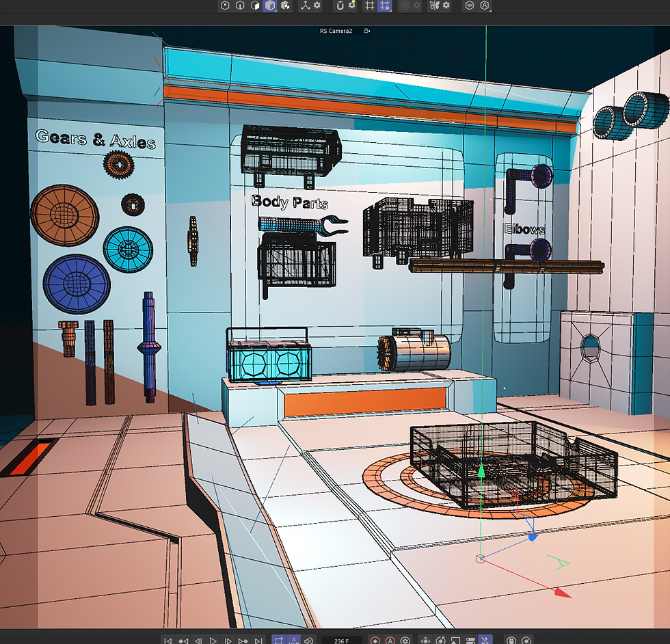Go to the start of the timeline
Viewport: 670px width, 644px height.
point(168,640)
